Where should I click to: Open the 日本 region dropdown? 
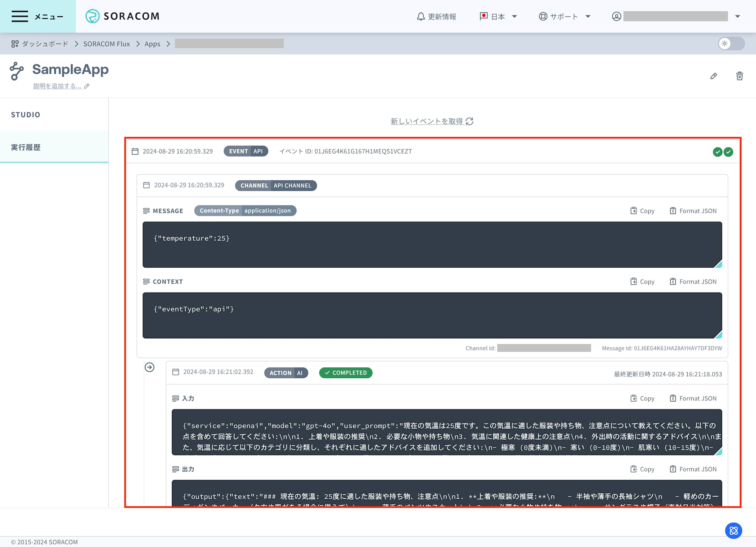(498, 17)
